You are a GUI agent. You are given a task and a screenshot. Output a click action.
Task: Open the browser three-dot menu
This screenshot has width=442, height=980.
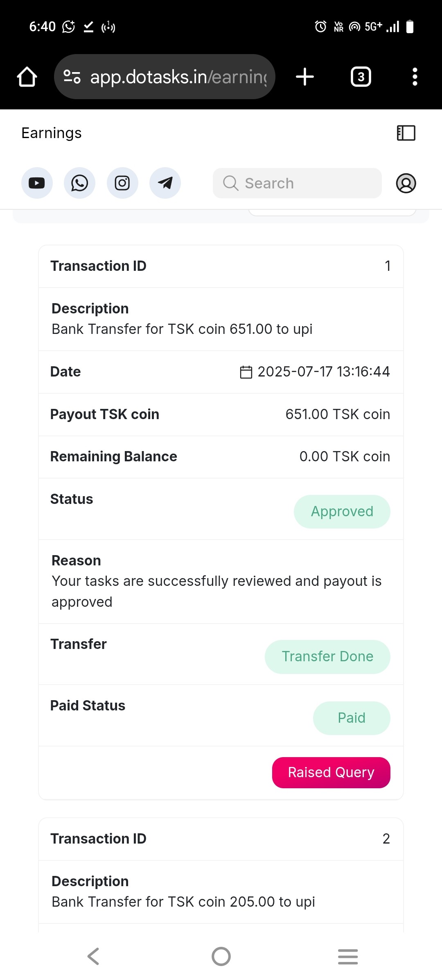[415, 77]
